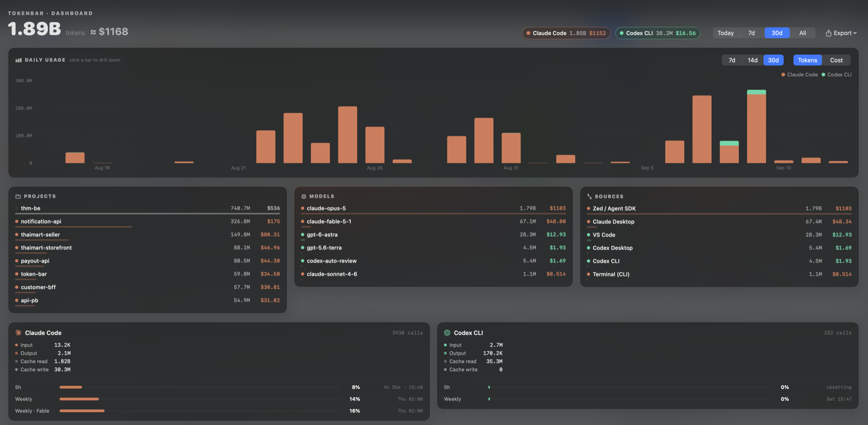Click the 3930 calls label
868x425 pixels.
[x=407, y=333]
